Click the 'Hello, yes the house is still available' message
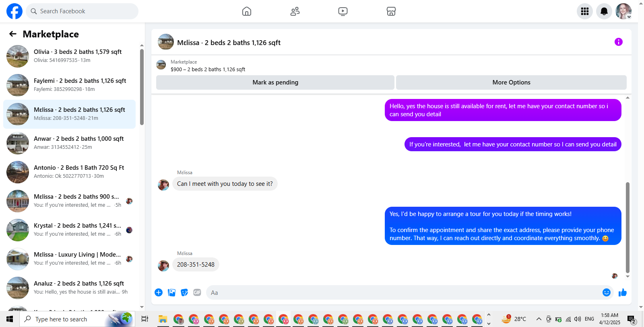The image size is (644, 327). (x=503, y=110)
